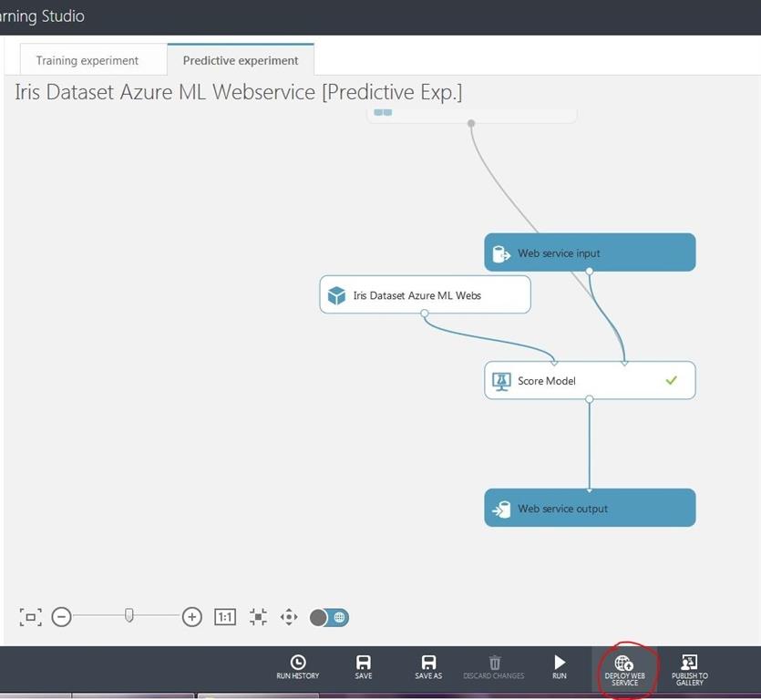Click the output port under top module

pos(471,123)
